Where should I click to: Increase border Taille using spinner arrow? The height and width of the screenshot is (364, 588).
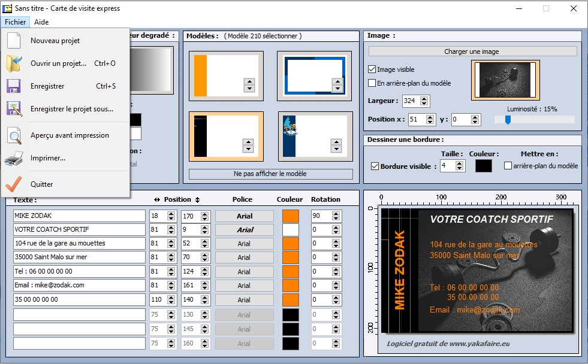(460, 163)
